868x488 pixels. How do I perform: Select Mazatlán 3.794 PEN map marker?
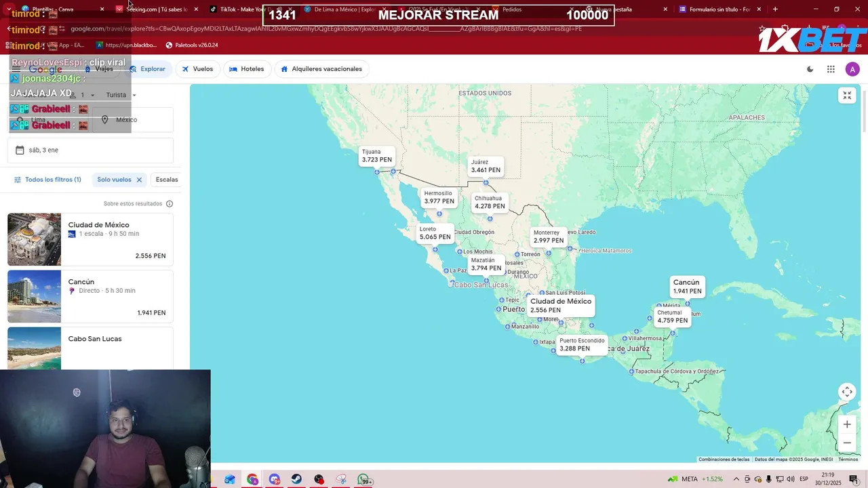click(x=486, y=264)
